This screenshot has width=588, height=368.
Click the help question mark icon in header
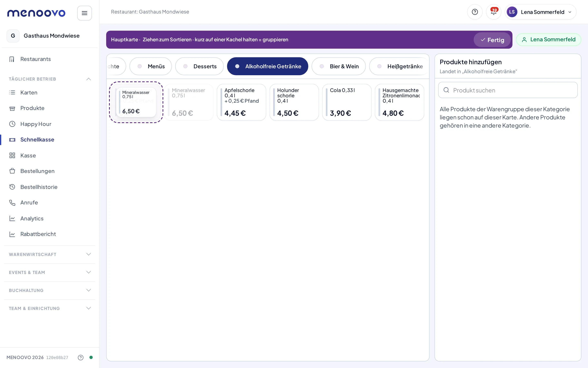474,12
